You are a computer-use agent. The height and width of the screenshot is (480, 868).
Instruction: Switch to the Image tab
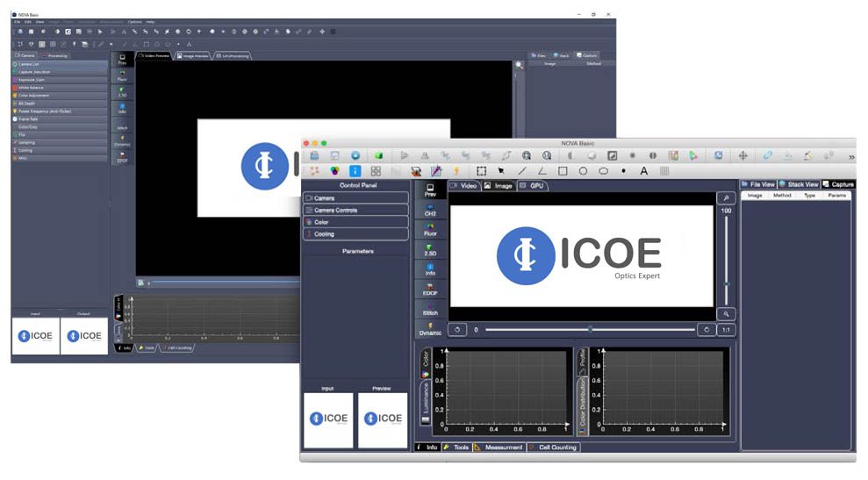tap(499, 185)
